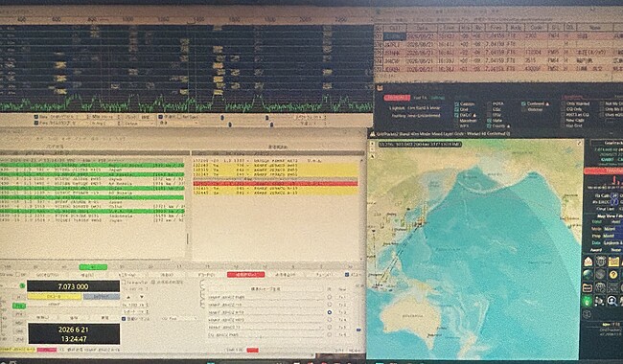Click the app icon atop the call roster window
623x364 pixels.
click(380, 88)
